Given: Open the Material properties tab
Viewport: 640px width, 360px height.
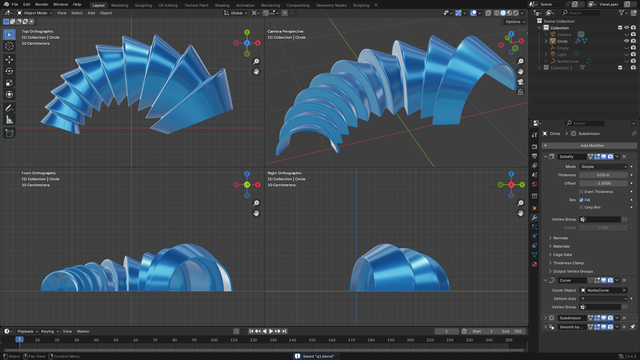Looking at the screenshot, I should pyautogui.click(x=534, y=264).
